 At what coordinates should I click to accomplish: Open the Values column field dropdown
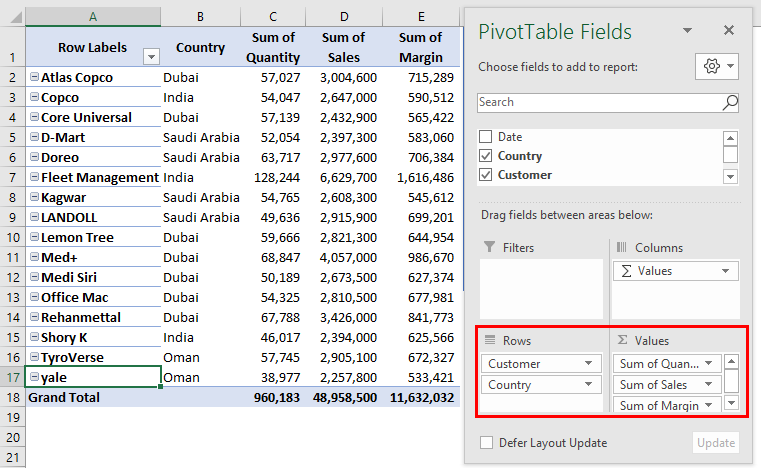point(727,271)
